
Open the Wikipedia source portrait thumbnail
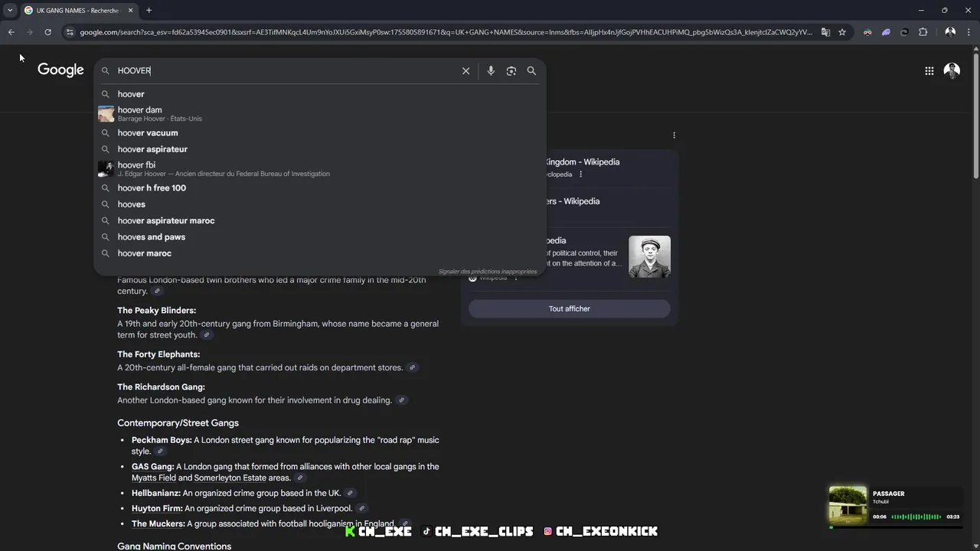click(649, 256)
